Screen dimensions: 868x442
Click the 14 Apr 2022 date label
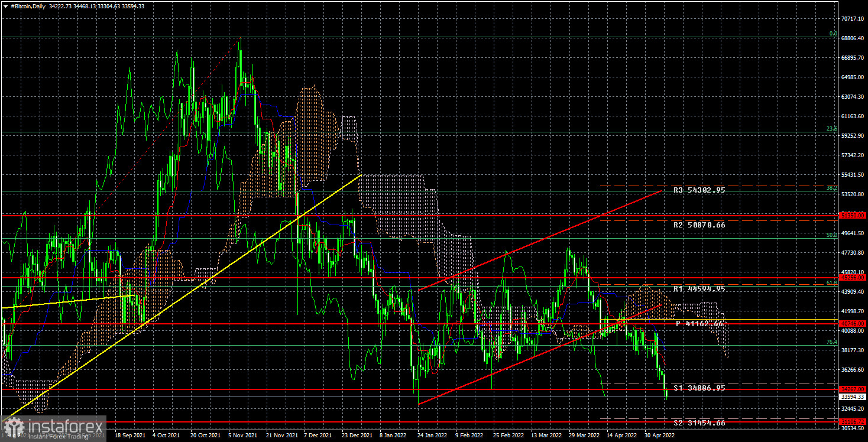tap(623, 435)
